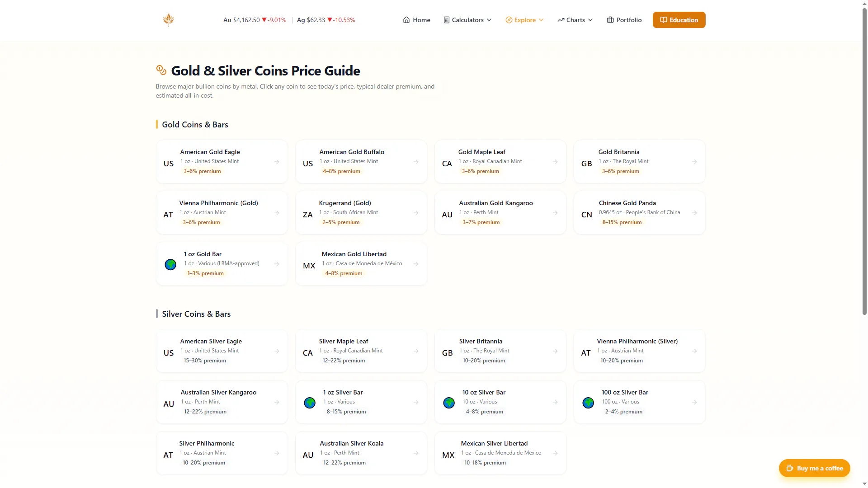
Task: Open the Calculators menu
Action: [x=467, y=20]
